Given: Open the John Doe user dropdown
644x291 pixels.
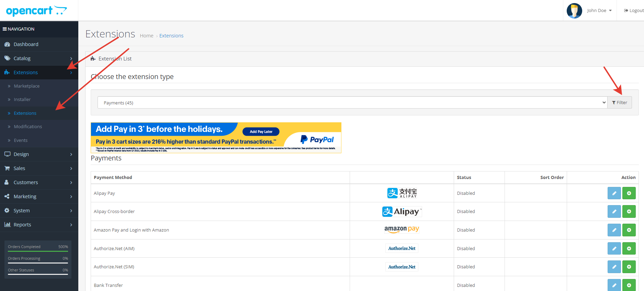Looking at the screenshot, I should (x=599, y=11).
